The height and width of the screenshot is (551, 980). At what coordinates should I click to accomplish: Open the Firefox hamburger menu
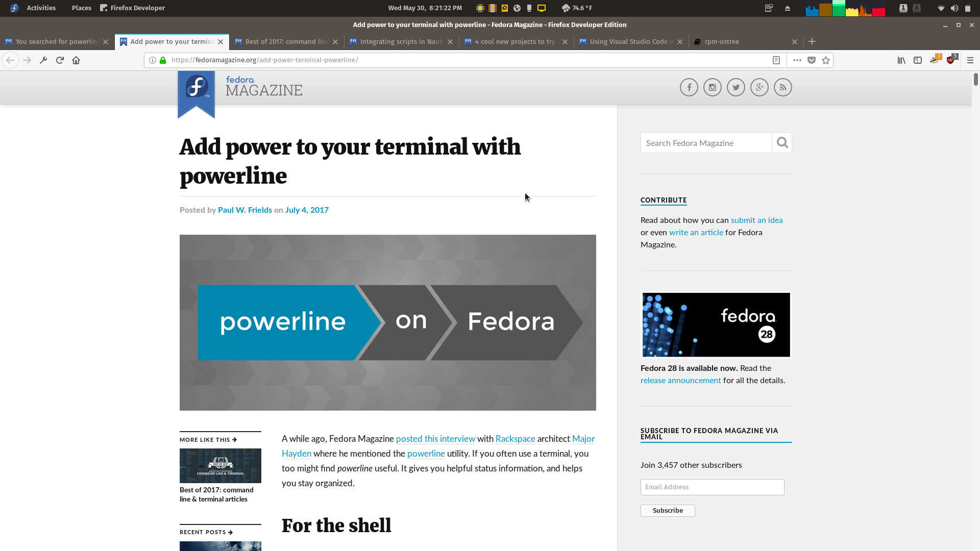[970, 60]
